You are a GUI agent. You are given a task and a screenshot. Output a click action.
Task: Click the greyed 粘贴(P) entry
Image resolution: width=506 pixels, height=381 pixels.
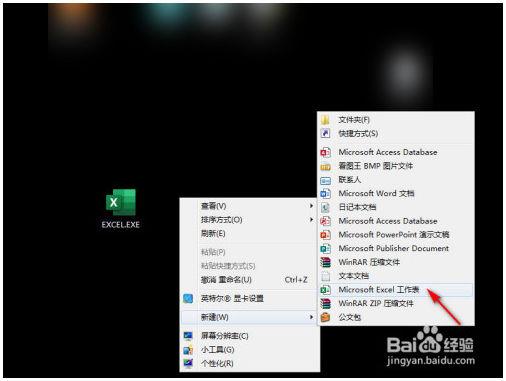248,252
